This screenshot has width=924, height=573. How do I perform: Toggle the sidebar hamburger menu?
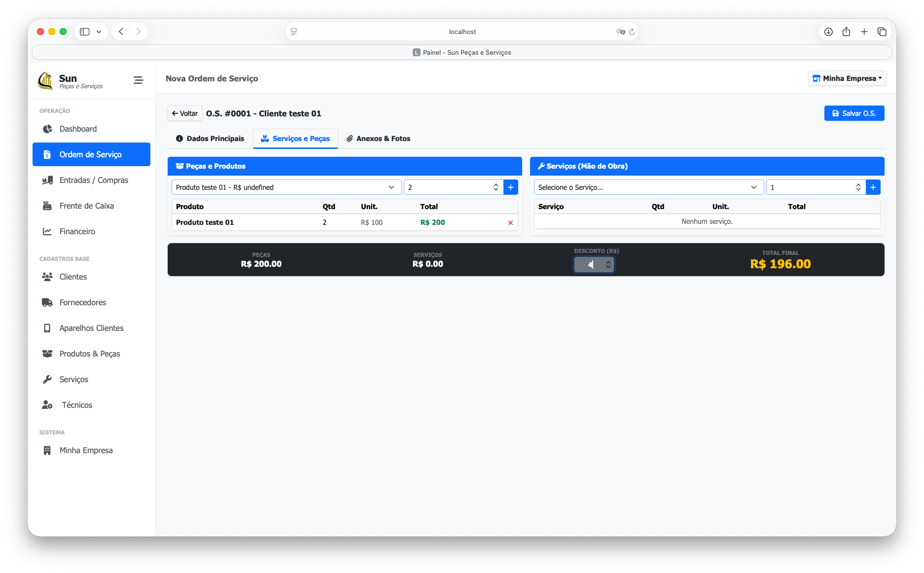point(138,80)
